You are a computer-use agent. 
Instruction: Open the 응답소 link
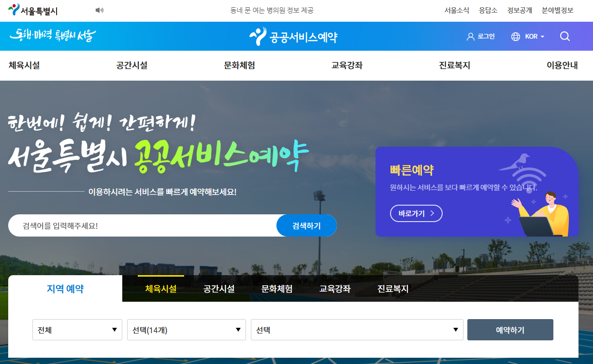(x=488, y=10)
